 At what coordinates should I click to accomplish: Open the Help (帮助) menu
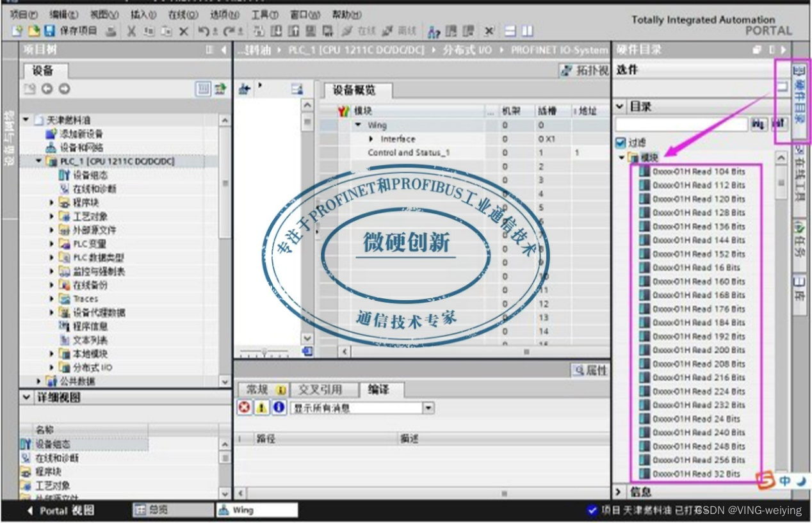pos(346,13)
